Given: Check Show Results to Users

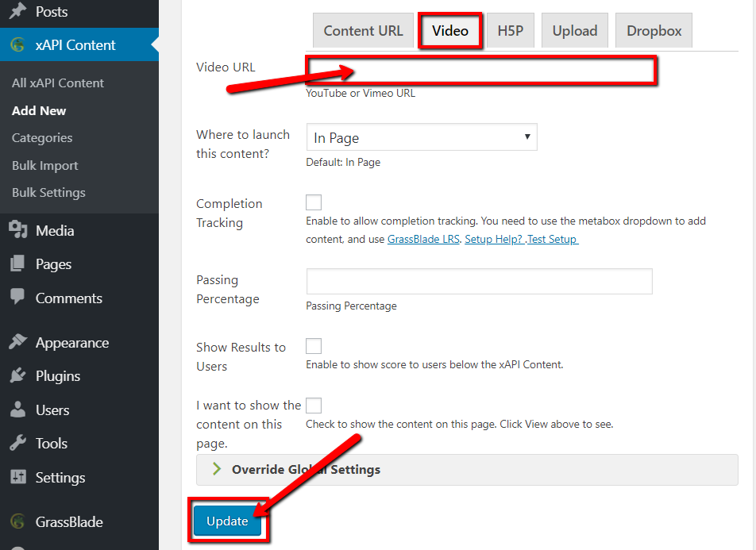Looking at the screenshot, I should (x=313, y=346).
